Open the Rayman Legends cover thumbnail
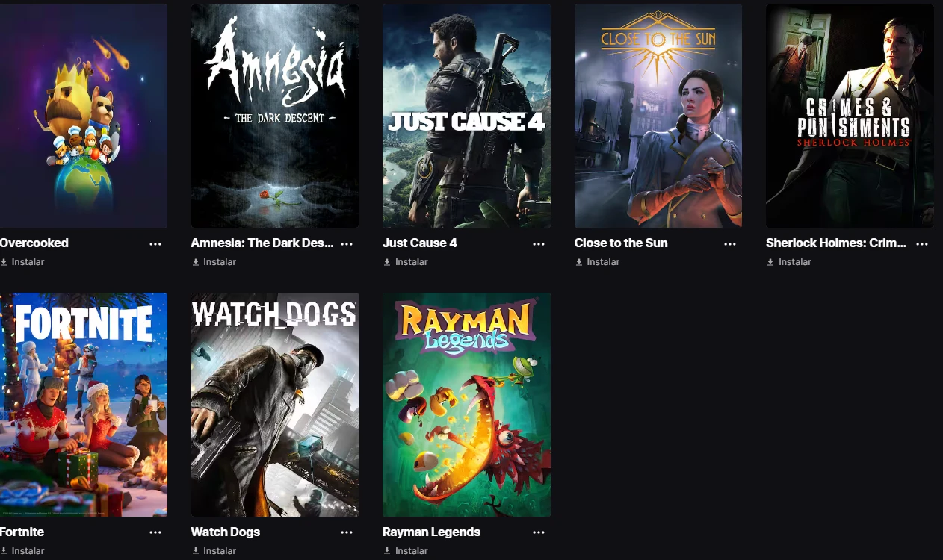The width and height of the screenshot is (943, 560). pyautogui.click(x=466, y=405)
